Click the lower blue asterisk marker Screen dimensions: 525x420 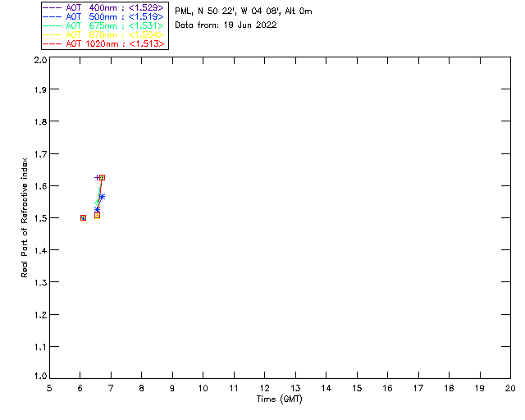point(97,210)
